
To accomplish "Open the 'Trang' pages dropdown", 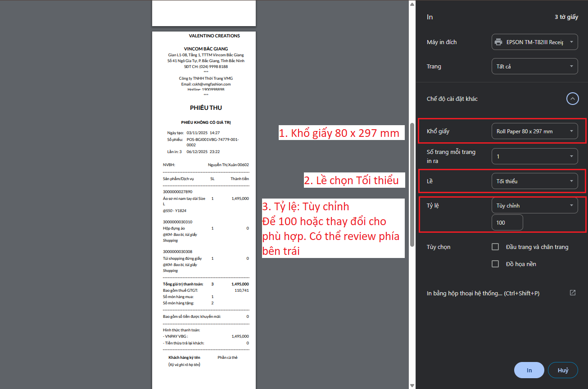I will tap(534, 66).
